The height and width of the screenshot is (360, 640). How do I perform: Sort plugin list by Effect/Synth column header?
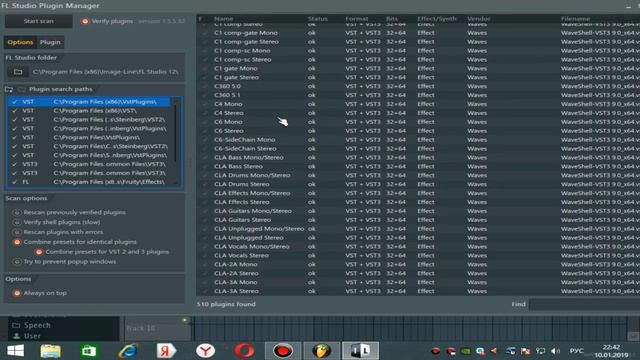[x=437, y=19]
